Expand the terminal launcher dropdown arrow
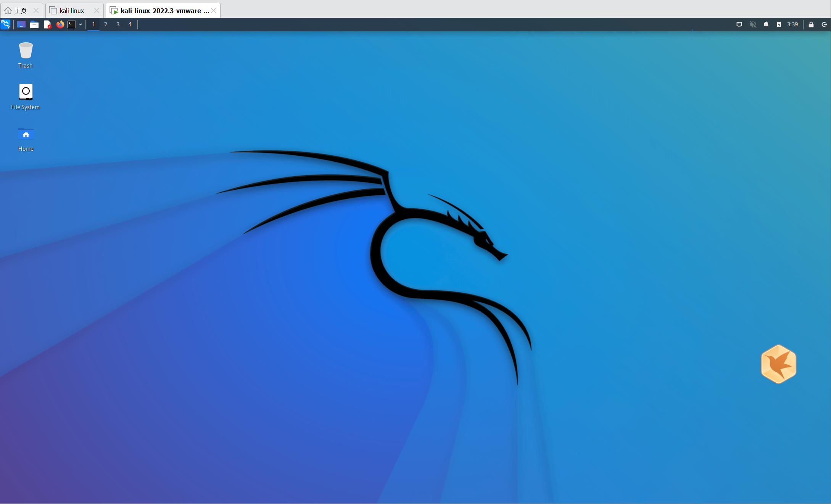The height and width of the screenshot is (504, 831). 81,24
